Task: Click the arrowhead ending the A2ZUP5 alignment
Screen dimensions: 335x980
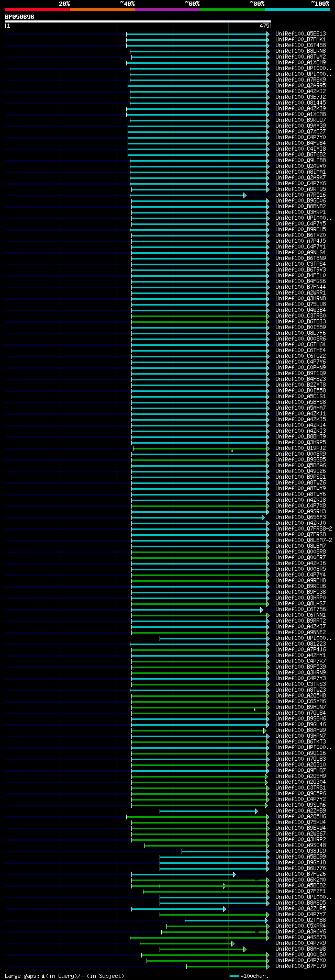Action: click(x=224, y=909)
